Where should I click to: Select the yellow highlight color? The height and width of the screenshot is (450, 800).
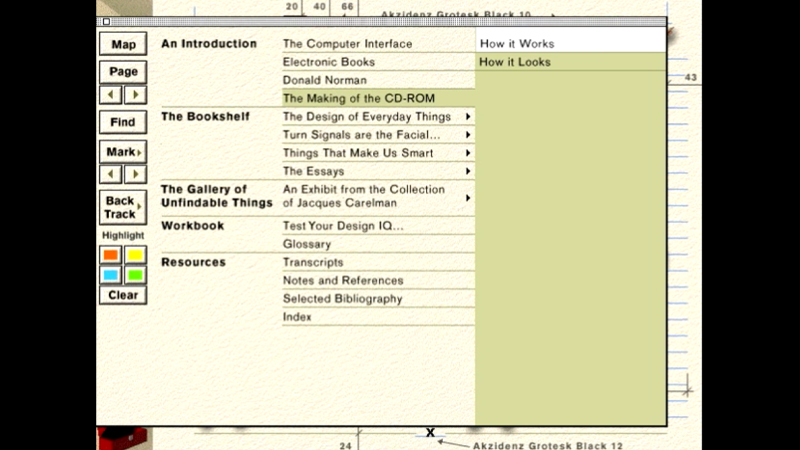point(135,255)
